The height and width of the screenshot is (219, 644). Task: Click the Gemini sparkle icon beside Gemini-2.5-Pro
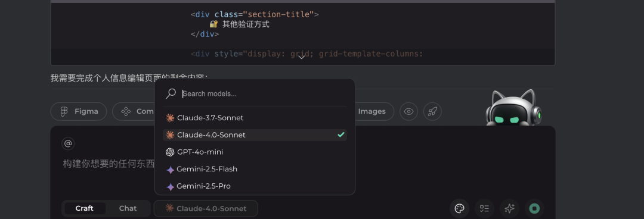pyautogui.click(x=170, y=187)
